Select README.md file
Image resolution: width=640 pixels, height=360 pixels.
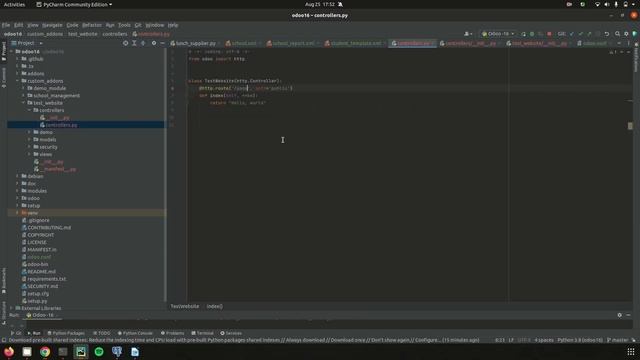point(39,271)
